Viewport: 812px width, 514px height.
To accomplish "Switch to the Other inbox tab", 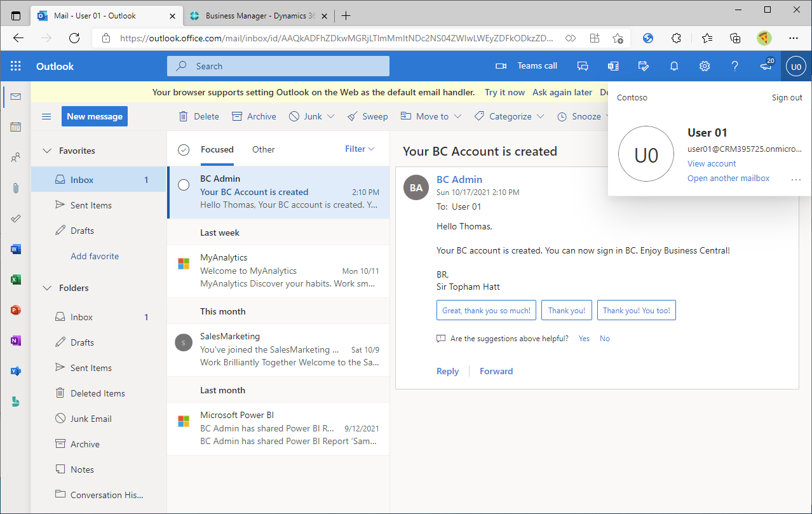I will coord(263,149).
